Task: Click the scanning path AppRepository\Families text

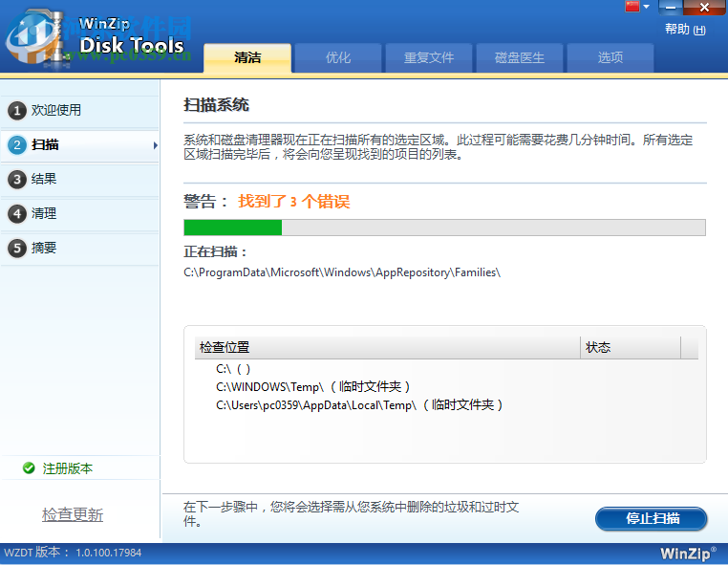Action: (x=342, y=272)
